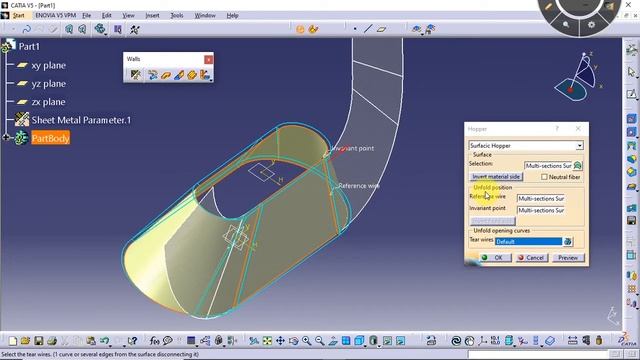Open the View menu
Image resolution: width=640 pixels, height=360 pixels.
click(x=128, y=15)
